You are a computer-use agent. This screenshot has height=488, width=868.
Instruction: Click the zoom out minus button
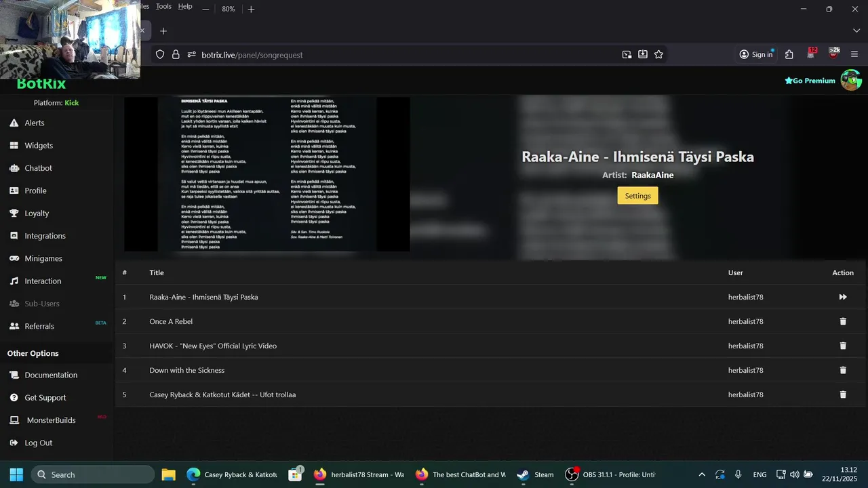205,9
